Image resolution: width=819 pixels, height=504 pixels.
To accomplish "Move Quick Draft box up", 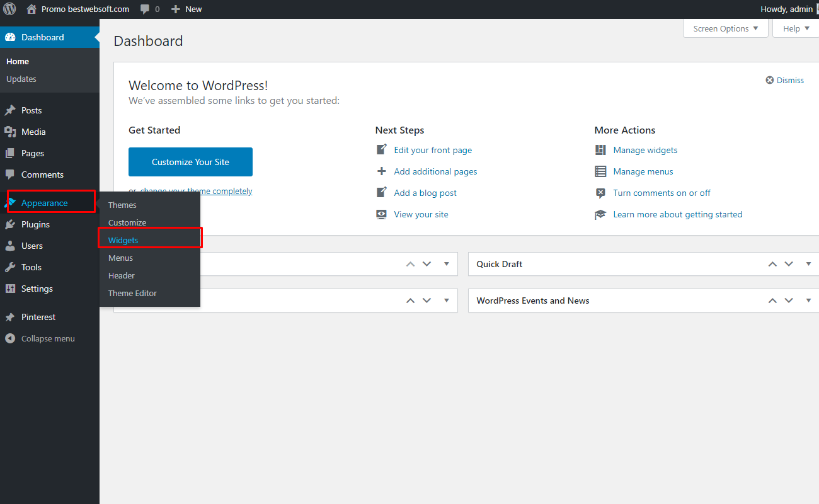I will 772,264.
